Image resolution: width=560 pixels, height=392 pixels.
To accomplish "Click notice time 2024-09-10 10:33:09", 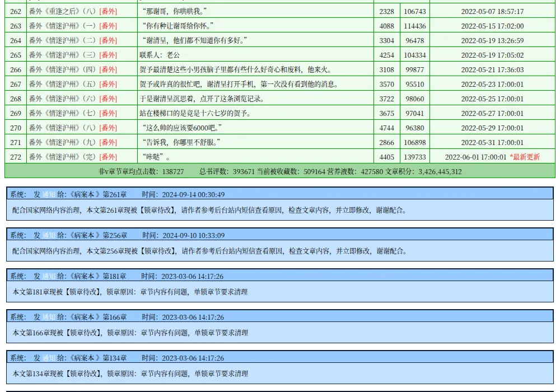I will tap(194, 236).
